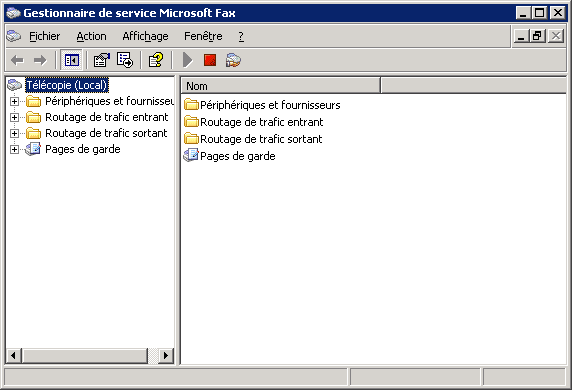Click the title bar fax application icon
Viewport: 572px width, 390px height.
click(x=13, y=13)
